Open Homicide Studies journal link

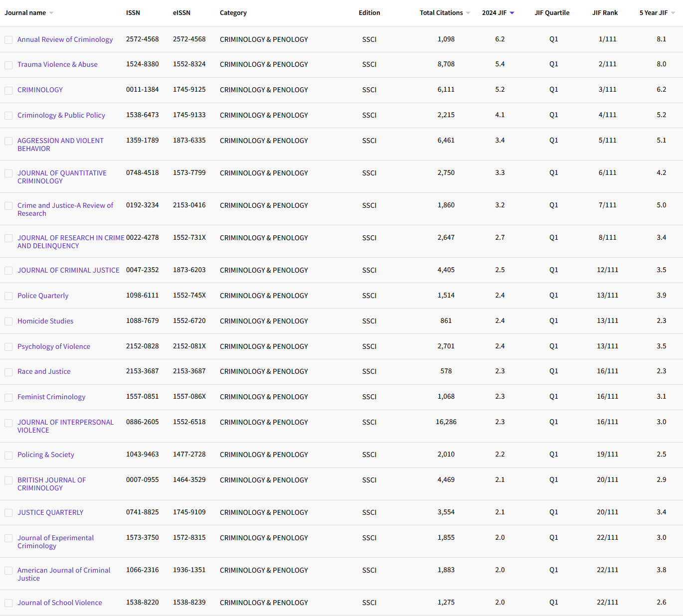(x=45, y=321)
